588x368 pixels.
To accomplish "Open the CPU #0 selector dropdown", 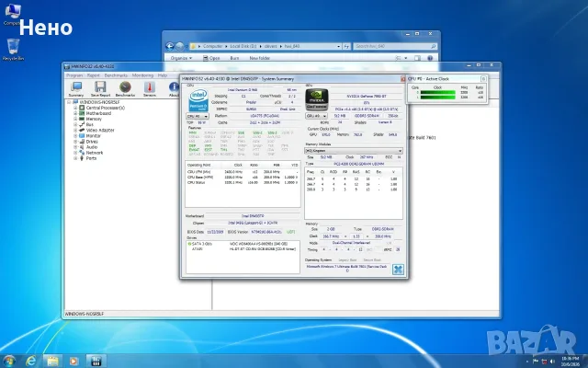I will point(198,117).
